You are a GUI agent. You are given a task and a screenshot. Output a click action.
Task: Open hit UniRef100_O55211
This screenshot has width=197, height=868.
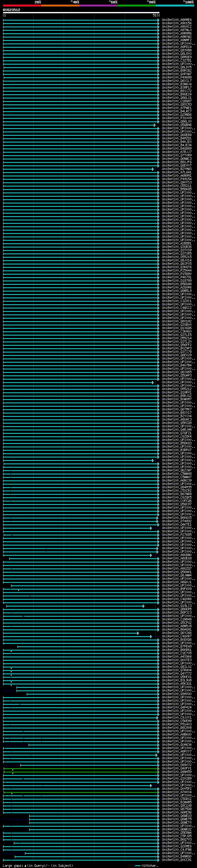(x=176, y=186)
